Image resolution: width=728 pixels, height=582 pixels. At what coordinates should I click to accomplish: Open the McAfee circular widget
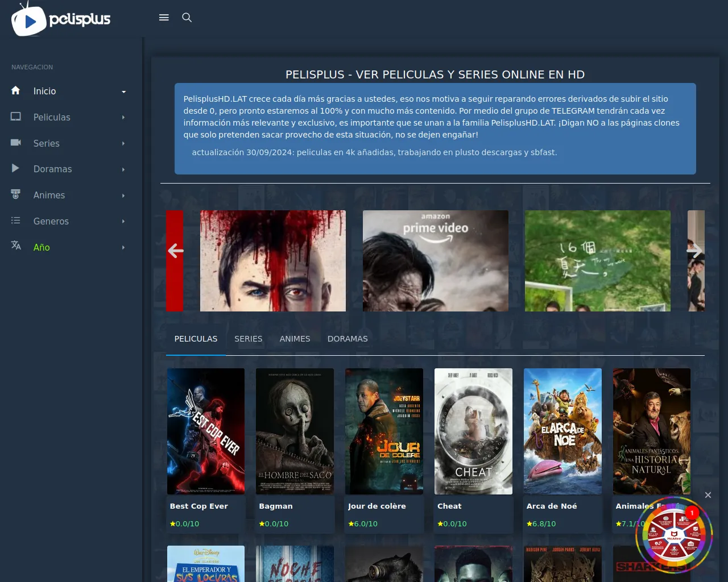(x=673, y=535)
